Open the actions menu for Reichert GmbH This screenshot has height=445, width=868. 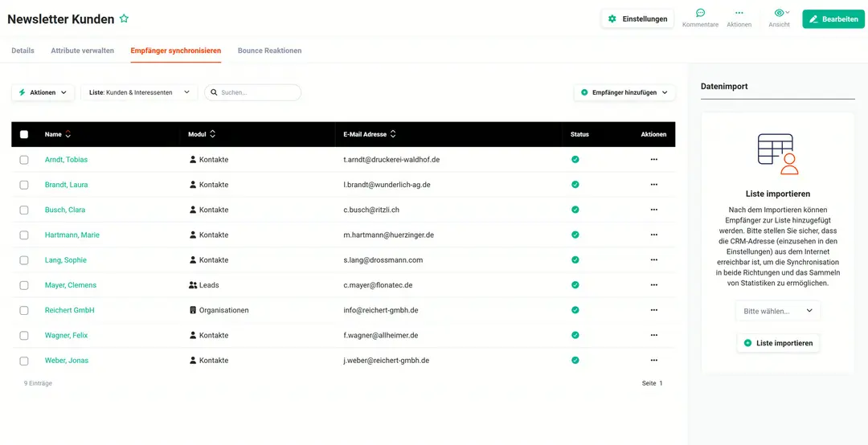point(653,311)
